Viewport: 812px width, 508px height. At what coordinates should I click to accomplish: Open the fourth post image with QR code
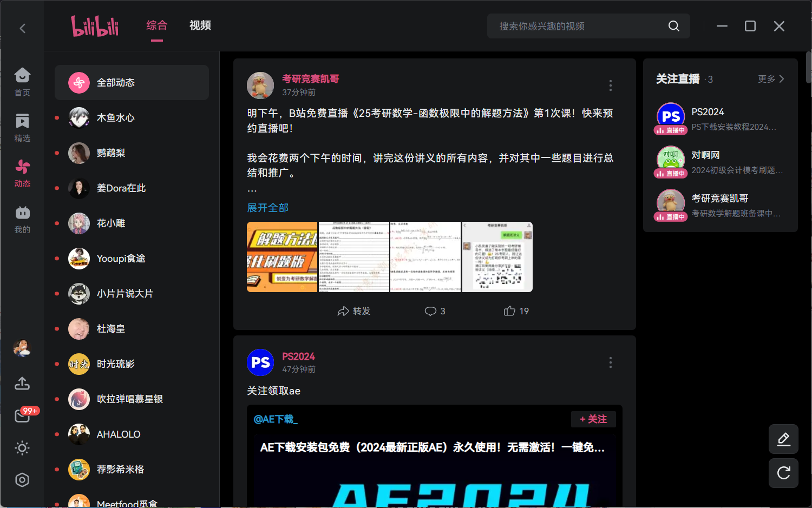497,257
